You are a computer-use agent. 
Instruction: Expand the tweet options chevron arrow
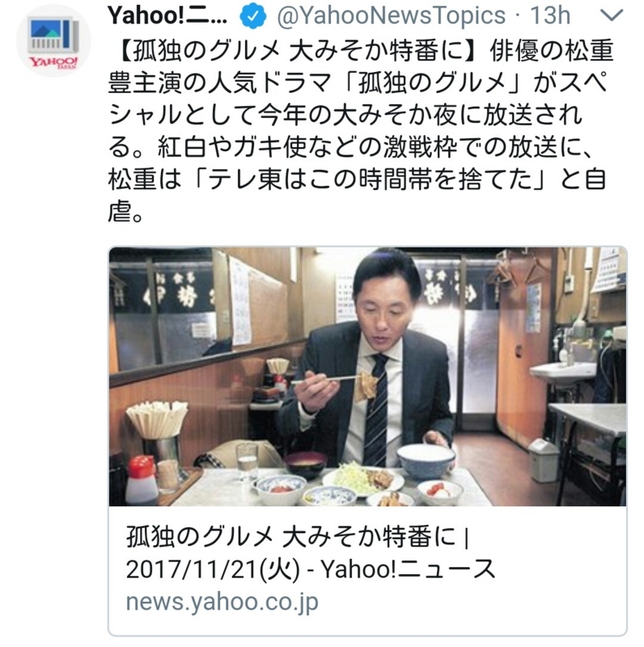pyautogui.click(x=611, y=15)
